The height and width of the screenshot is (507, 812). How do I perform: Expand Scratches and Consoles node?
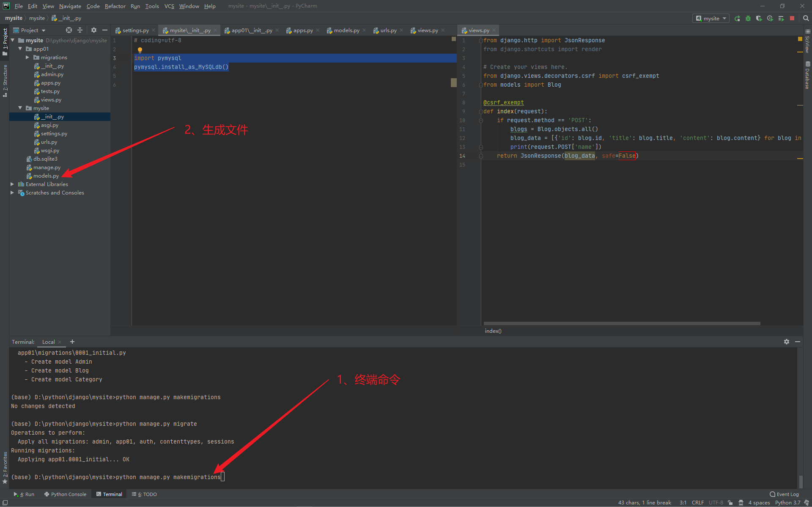[x=13, y=192]
